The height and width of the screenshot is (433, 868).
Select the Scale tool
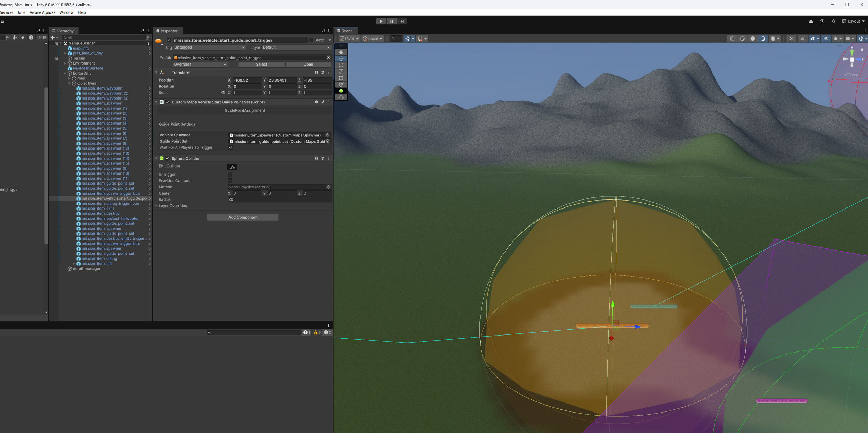(x=341, y=72)
